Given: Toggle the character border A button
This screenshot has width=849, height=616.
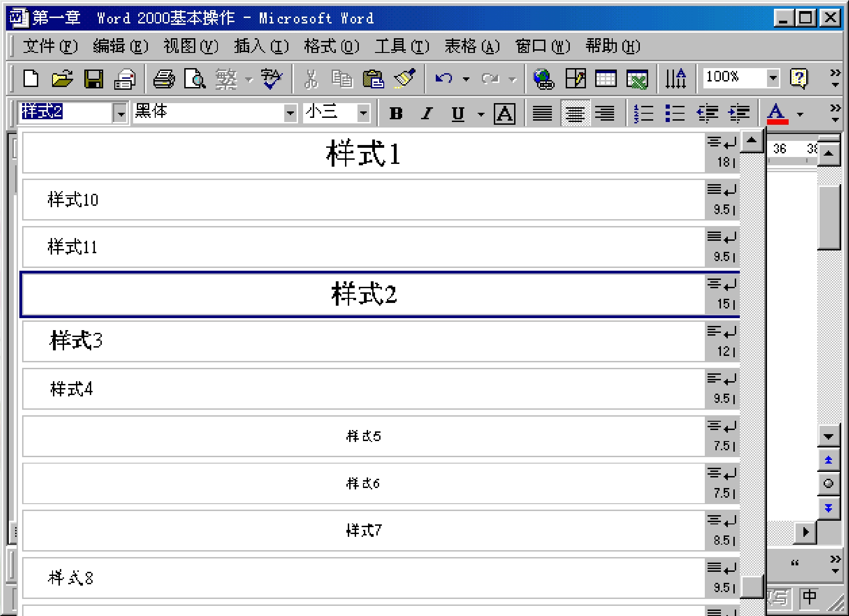Looking at the screenshot, I should 504,113.
